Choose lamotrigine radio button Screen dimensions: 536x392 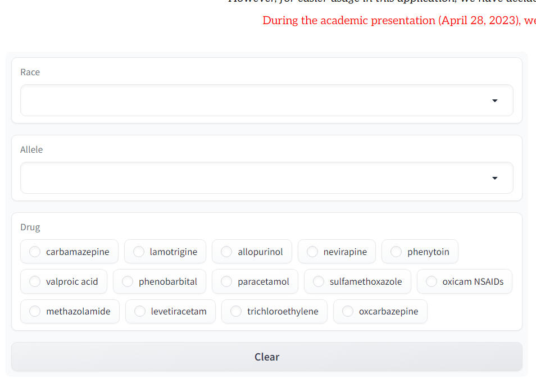[x=139, y=252]
